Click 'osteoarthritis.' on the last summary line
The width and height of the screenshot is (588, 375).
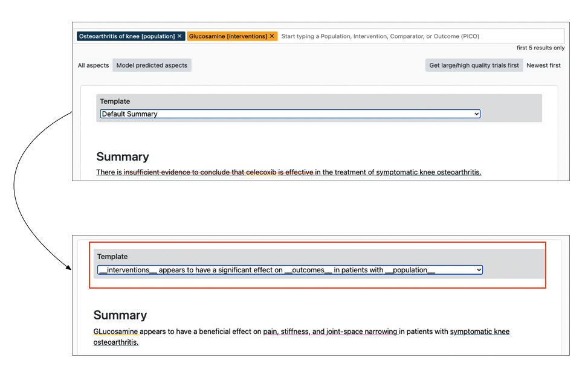pos(116,342)
